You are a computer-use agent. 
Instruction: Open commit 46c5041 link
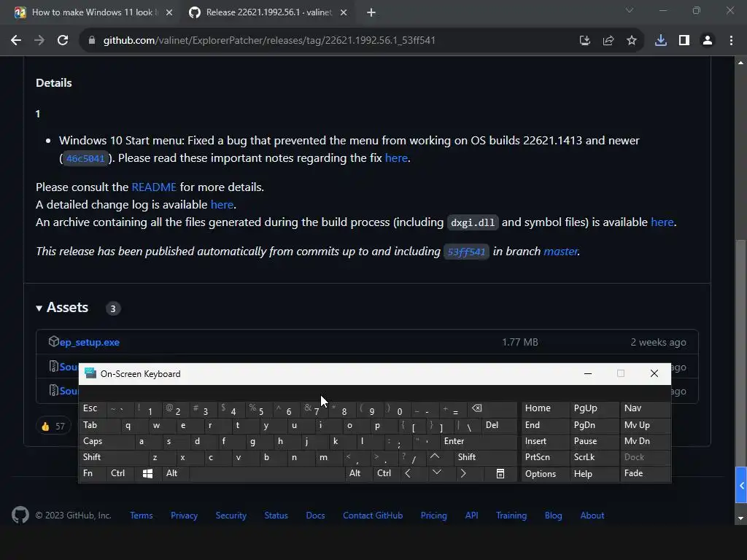85,158
